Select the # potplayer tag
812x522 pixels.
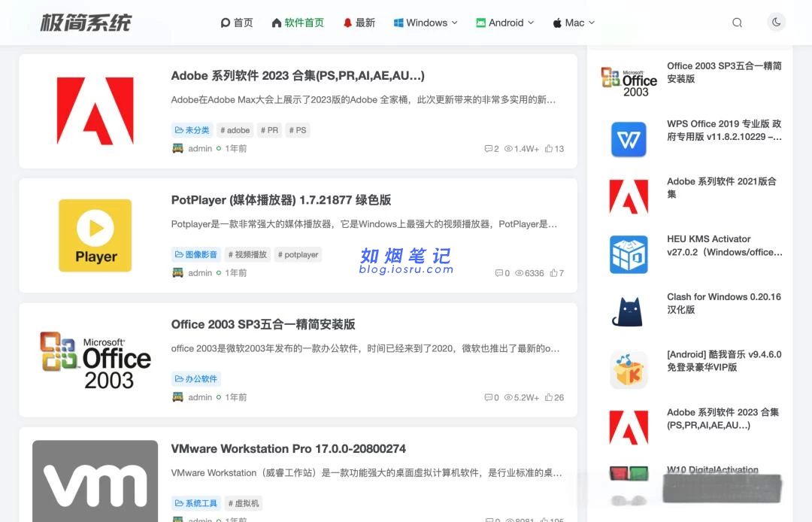coord(298,254)
